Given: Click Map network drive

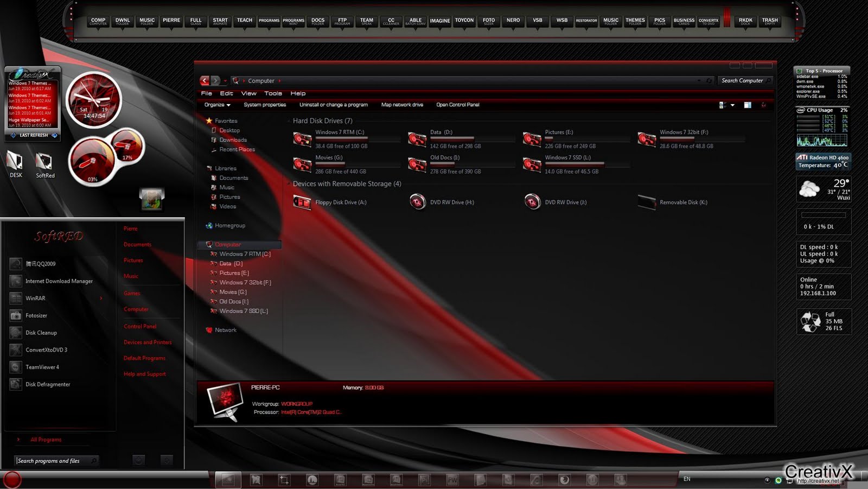Looking at the screenshot, I should 402,105.
